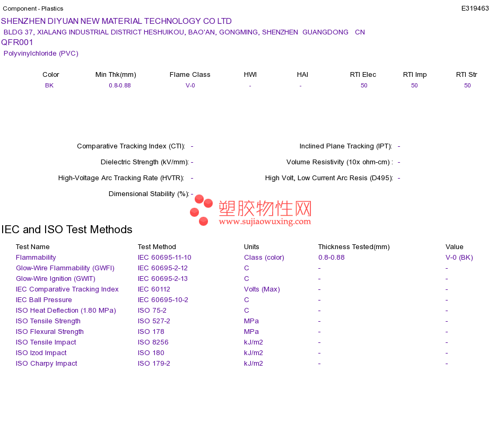Image resolution: width=504 pixels, height=424 pixels.
Task: Click the Value column header
Action: (455, 246)
